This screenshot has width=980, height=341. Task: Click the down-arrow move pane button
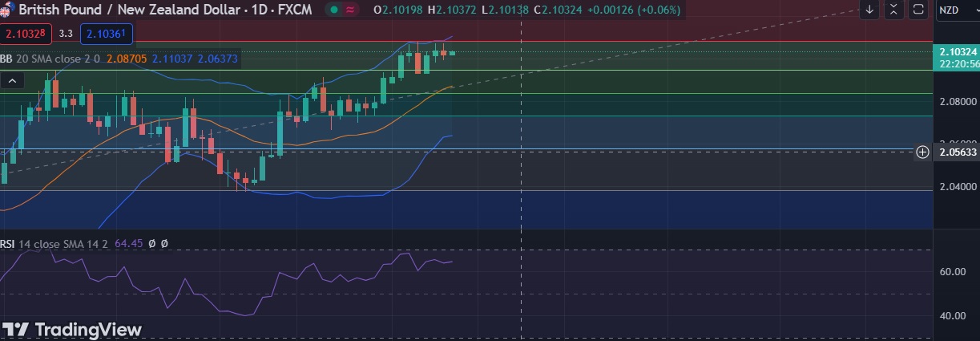(870, 10)
